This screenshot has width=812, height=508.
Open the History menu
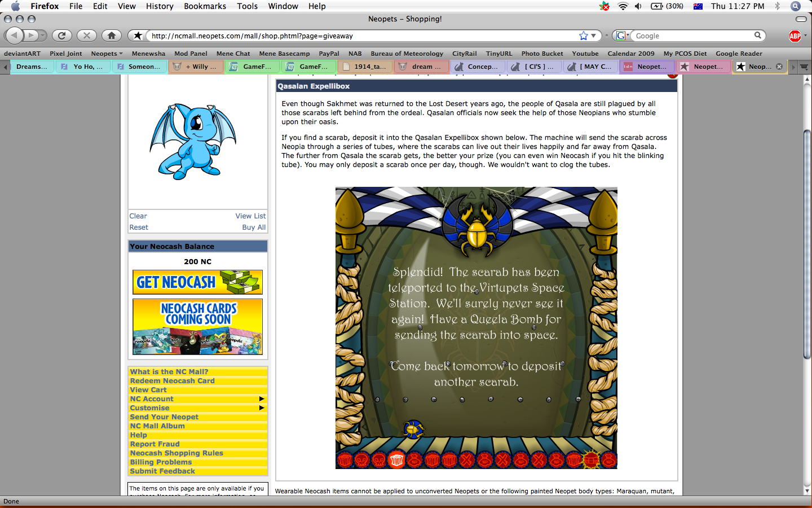(160, 6)
